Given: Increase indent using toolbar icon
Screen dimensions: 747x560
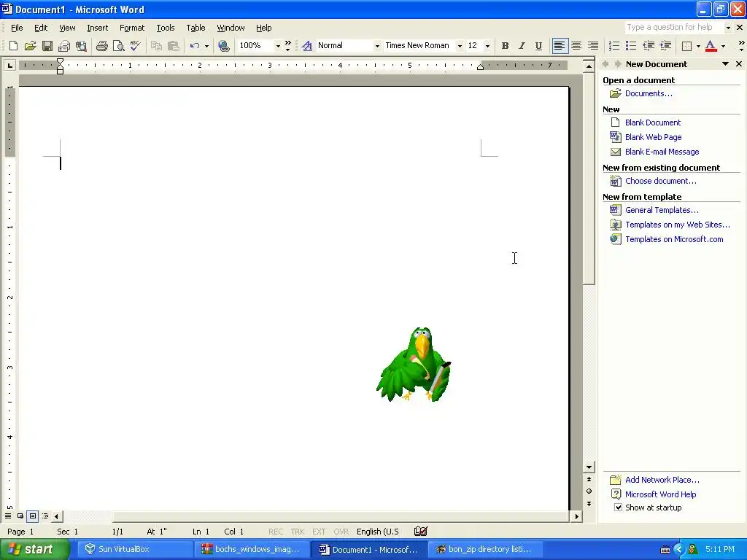Looking at the screenshot, I should (x=665, y=46).
